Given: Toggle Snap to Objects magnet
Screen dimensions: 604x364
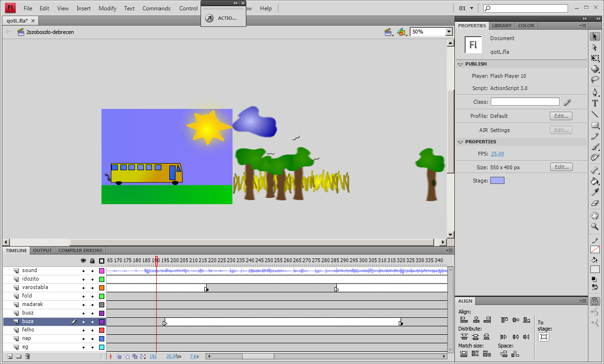Looking at the screenshot, I should tap(595, 301).
